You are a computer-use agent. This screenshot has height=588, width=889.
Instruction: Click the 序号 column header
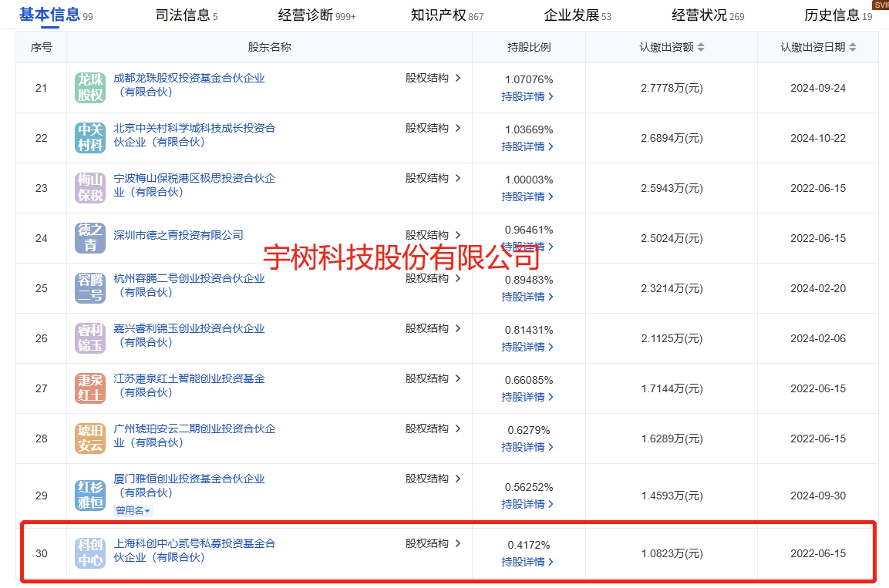point(42,47)
